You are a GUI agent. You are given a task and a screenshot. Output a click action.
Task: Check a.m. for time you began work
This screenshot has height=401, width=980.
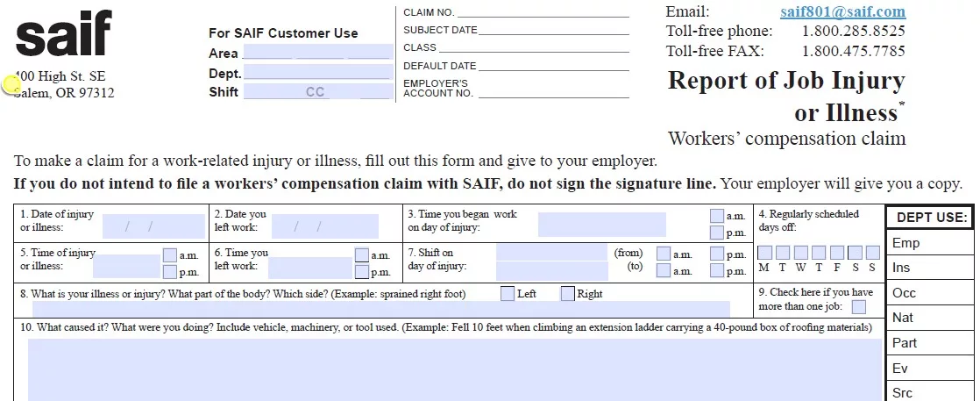[717, 216]
